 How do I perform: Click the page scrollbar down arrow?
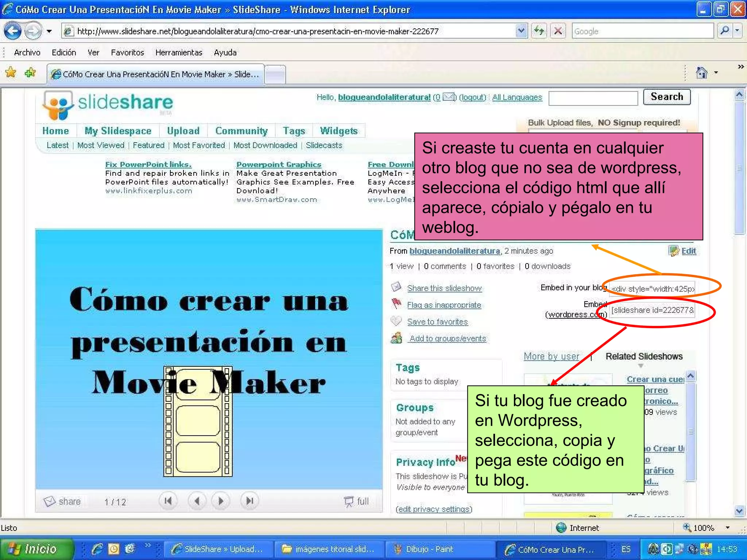[739, 511]
